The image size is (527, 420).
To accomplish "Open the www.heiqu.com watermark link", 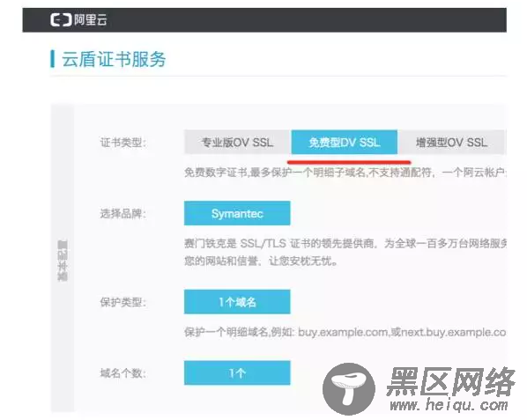I will click(x=449, y=405).
